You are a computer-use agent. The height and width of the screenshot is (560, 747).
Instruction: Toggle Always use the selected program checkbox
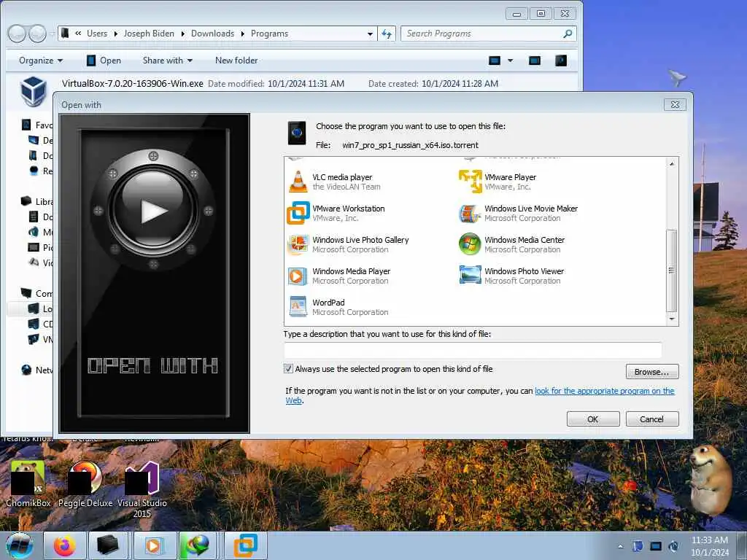pyautogui.click(x=288, y=368)
